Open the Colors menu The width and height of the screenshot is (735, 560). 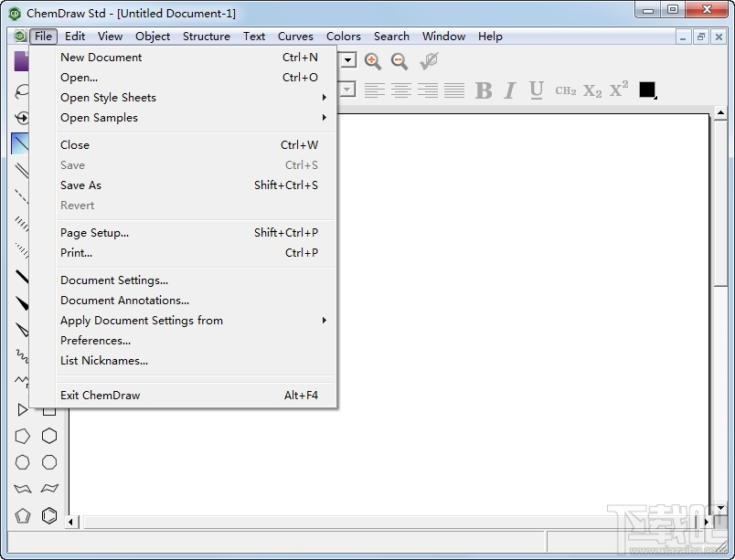[x=344, y=36]
